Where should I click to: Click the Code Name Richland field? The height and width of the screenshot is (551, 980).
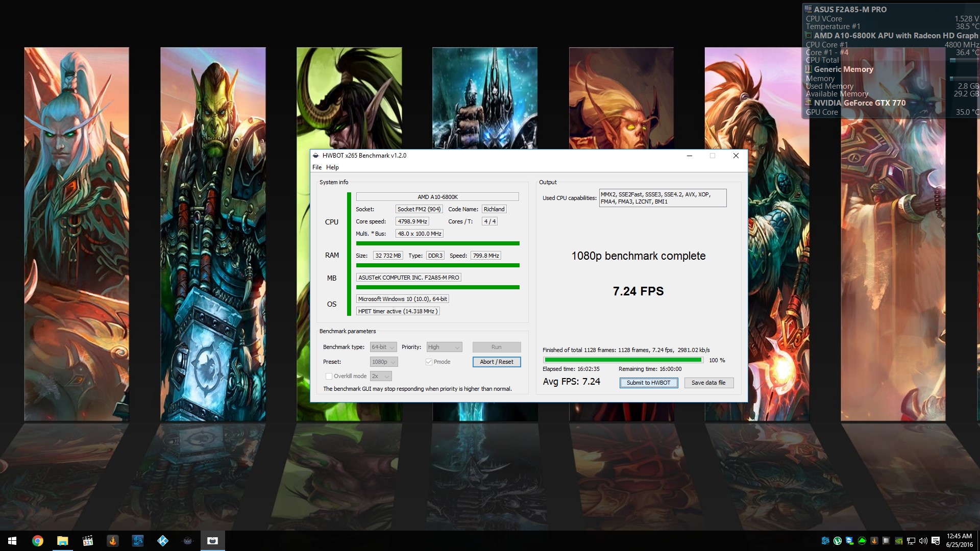pyautogui.click(x=494, y=209)
